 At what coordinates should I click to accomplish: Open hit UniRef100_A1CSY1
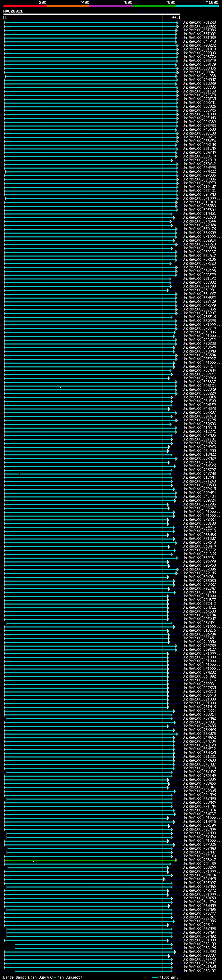point(199,432)
